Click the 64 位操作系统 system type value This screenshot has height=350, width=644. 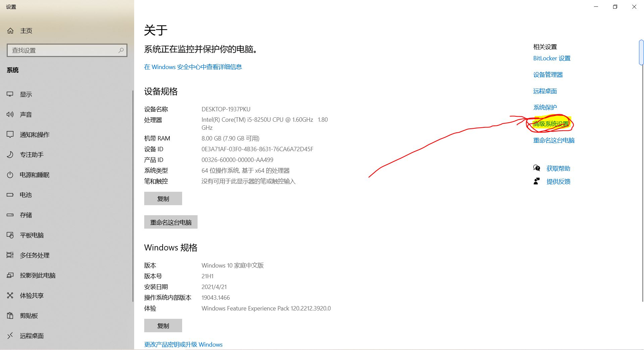pos(246,171)
